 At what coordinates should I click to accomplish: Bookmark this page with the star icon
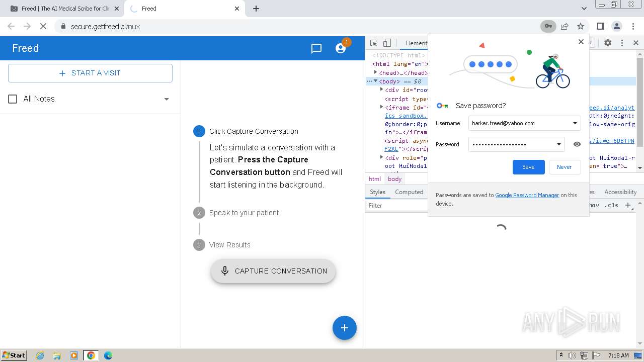pos(581,26)
